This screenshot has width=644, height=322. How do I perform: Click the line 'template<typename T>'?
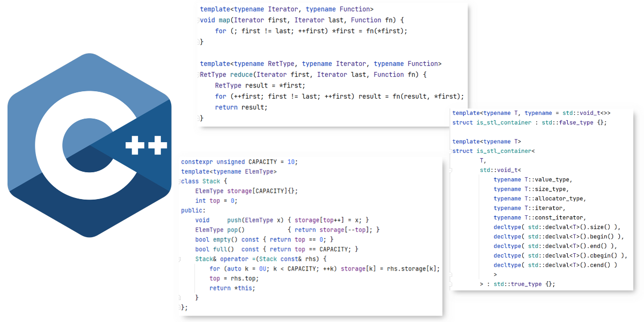point(487,142)
